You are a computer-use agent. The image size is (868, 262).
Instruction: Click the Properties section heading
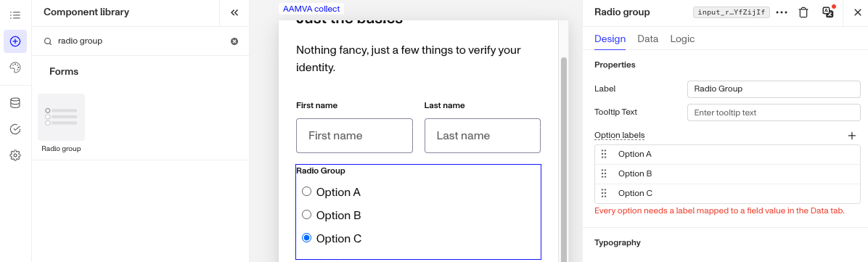tap(615, 65)
